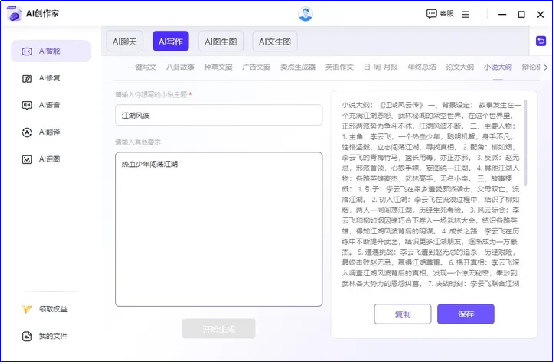Click the generated outline scrollbar
The image size is (554, 364).
point(525,143)
